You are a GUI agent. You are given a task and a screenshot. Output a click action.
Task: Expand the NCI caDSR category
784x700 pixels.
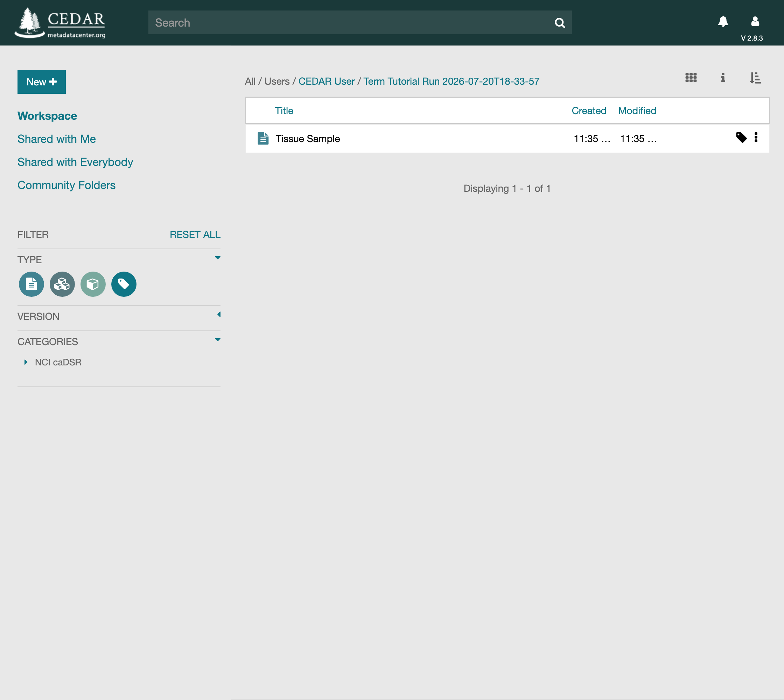[26, 362]
